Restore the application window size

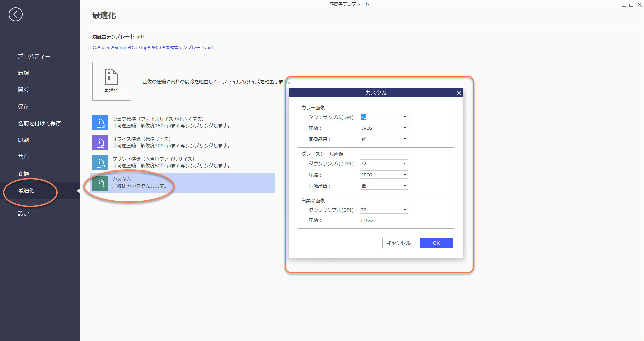(x=632, y=5)
